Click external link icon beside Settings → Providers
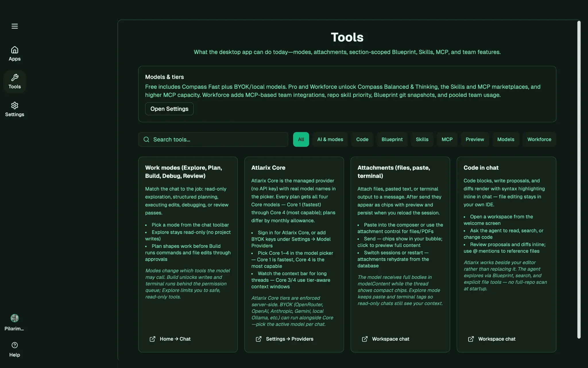Image resolution: width=588 pixels, height=368 pixels. pos(259,339)
